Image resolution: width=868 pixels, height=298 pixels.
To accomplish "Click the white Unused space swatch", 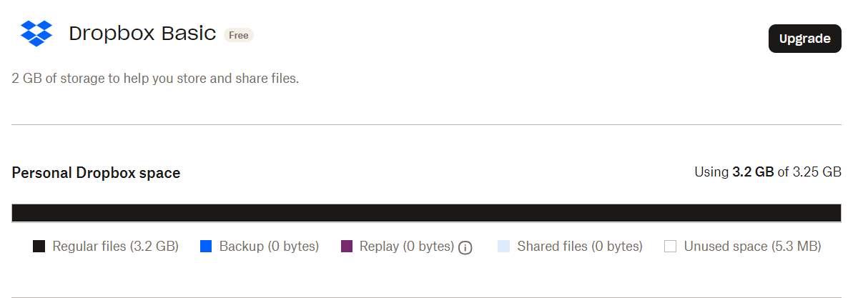I will [670, 247].
